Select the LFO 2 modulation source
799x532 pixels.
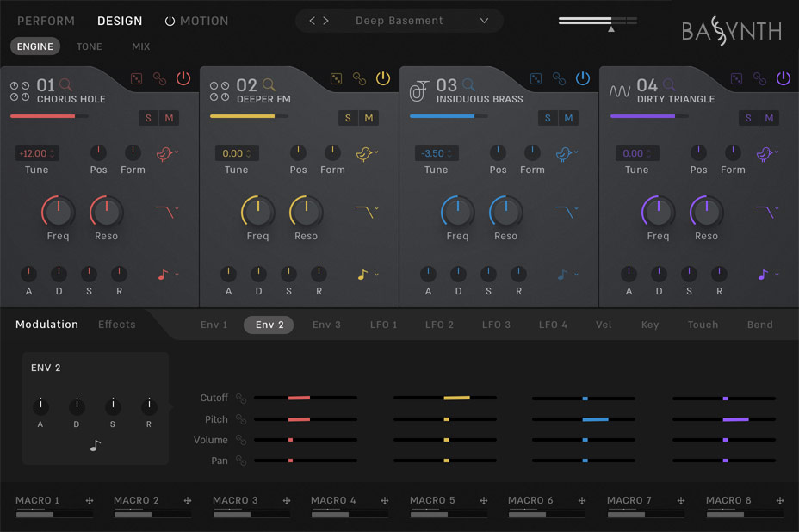tap(439, 325)
